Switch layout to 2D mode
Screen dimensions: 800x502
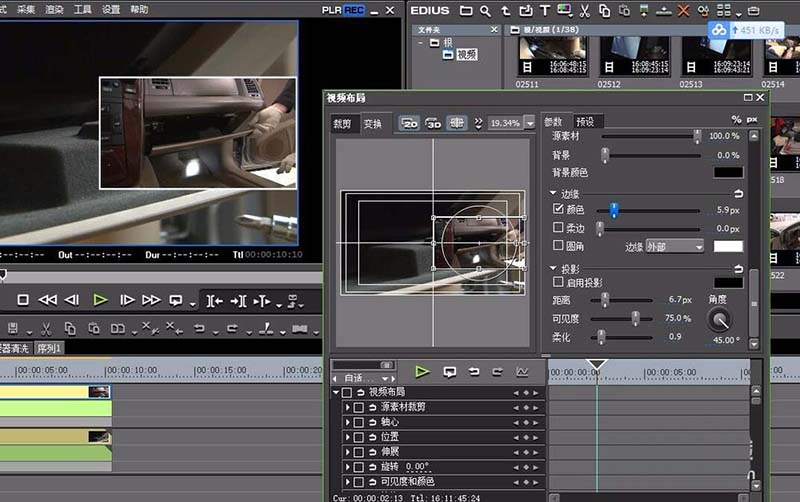409,123
